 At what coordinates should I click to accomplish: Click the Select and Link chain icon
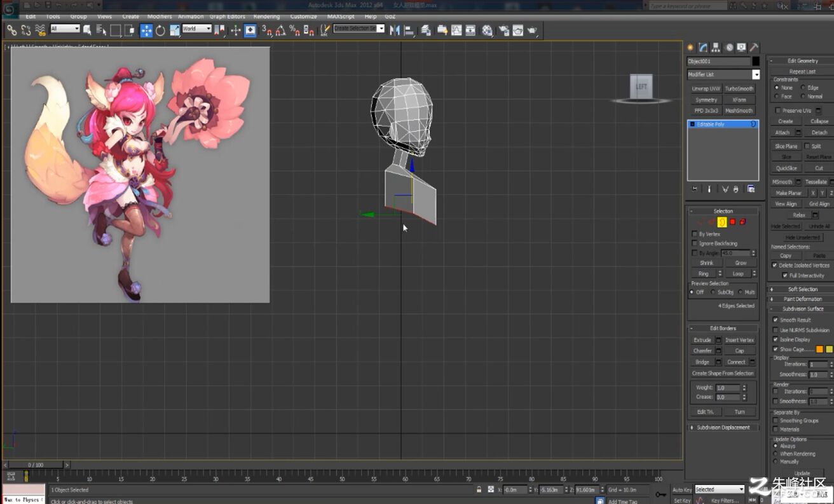click(11, 30)
